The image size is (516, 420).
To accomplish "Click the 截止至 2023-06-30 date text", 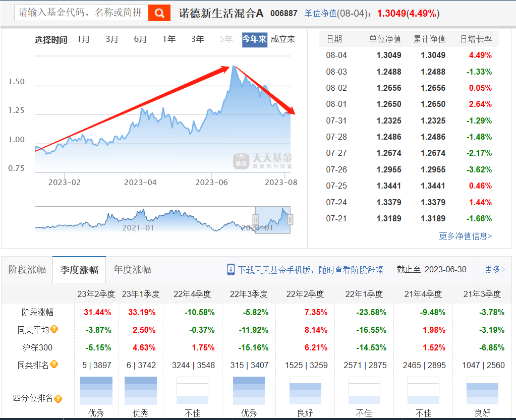I will tap(431, 269).
